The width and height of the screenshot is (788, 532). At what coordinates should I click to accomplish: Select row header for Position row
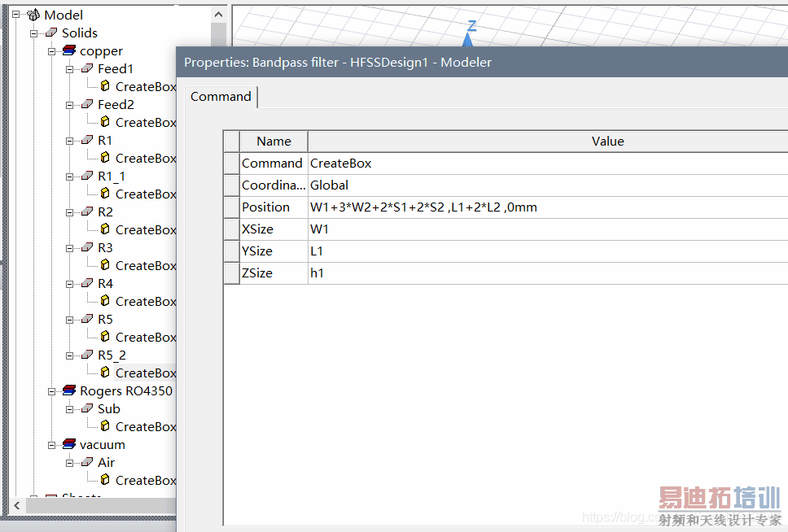[x=232, y=207]
